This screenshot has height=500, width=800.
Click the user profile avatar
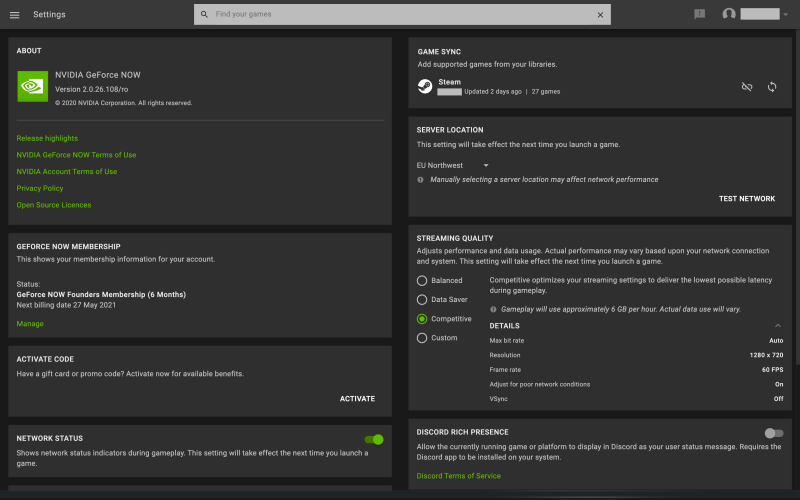(729, 14)
